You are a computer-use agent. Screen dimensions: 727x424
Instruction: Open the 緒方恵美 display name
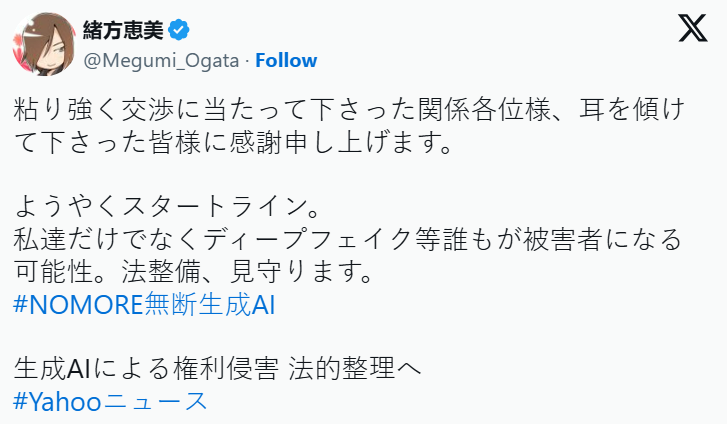pyautogui.click(x=123, y=30)
